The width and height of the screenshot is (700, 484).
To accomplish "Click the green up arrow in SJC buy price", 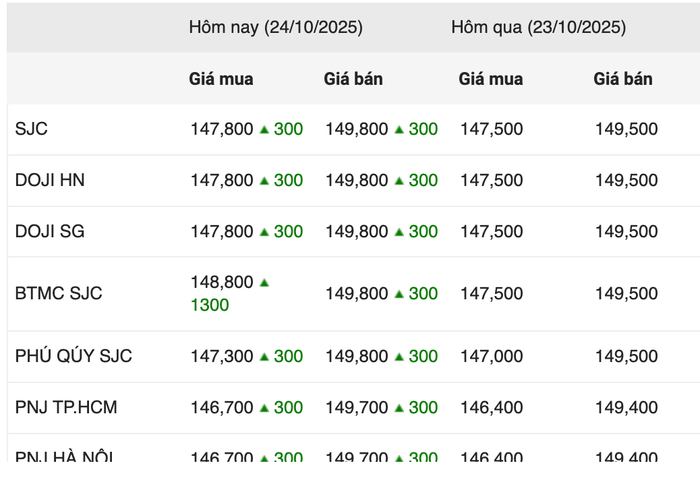I will [264, 129].
